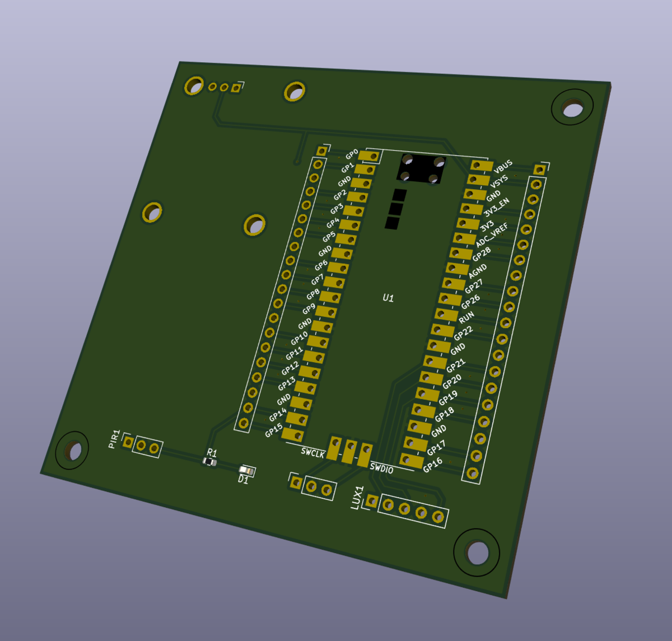This screenshot has height=641, width=672.
Task: Click the bottom-left corner mounting hole
Action: tap(72, 450)
